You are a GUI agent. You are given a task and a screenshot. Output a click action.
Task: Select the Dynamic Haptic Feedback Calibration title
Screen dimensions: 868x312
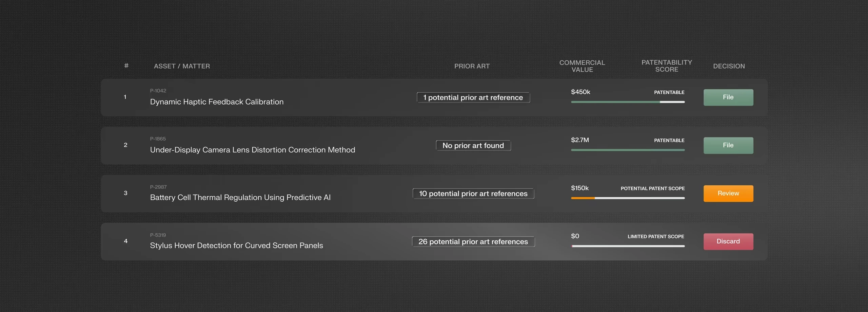217,102
